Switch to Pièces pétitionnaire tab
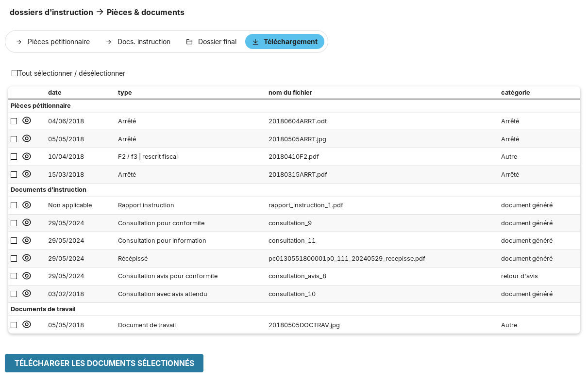The width and height of the screenshot is (588, 384). point(53,42)
